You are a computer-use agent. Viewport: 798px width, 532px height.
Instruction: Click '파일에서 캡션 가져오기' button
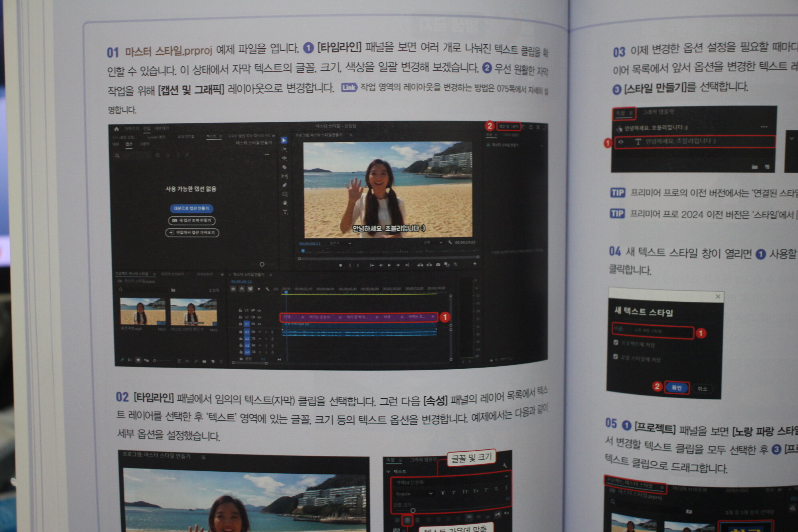click(x=192, y=232)
